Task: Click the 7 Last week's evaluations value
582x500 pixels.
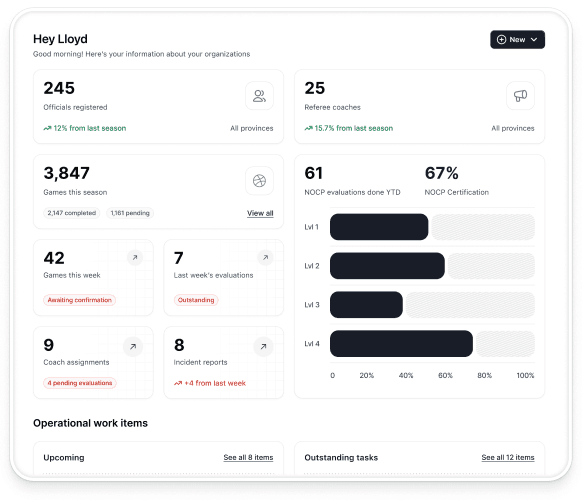Action: pyautogui.click(x=179, y=258)
